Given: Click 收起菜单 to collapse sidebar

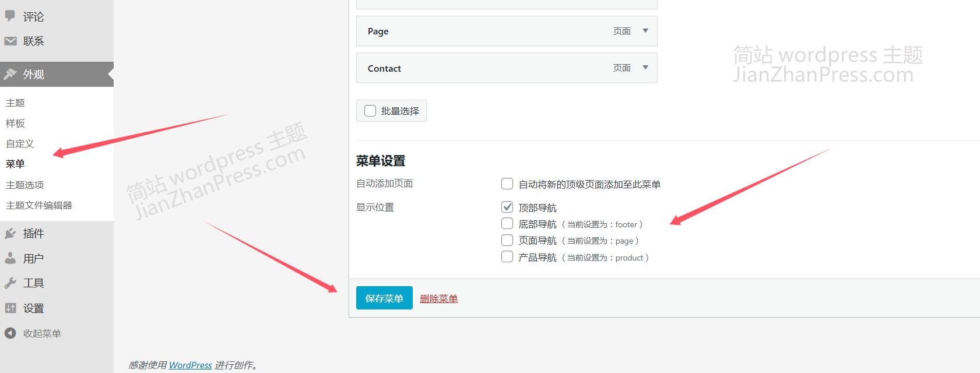Looking at the screenshot, I should click(42, 333).
